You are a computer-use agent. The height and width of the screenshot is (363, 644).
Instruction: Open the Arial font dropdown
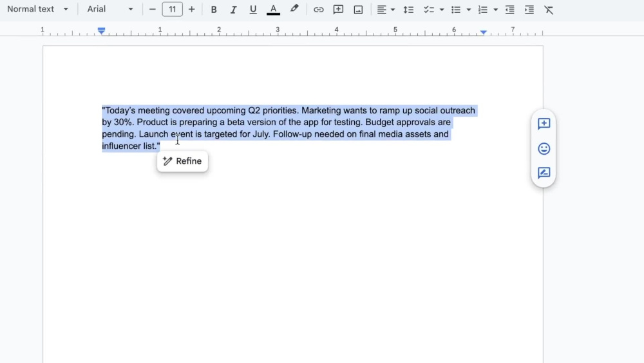point(110,9)
